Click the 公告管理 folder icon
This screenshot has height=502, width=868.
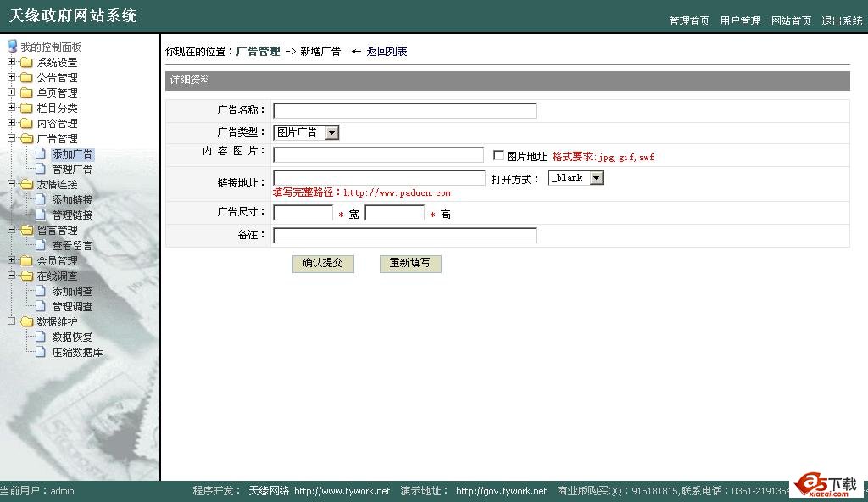[26, 78]
